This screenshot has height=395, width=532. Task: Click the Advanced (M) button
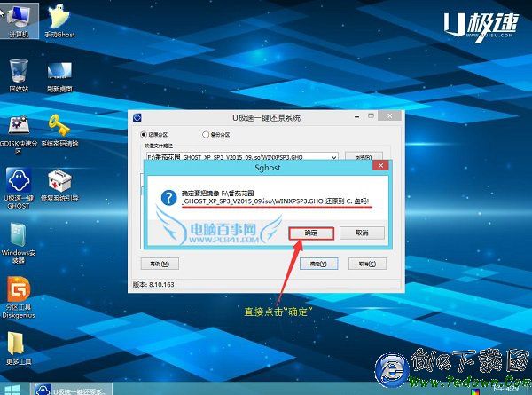click(160, 264)
